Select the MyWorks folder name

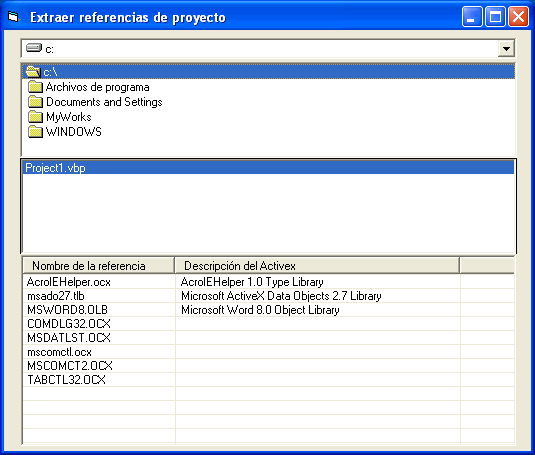point(69,117)
